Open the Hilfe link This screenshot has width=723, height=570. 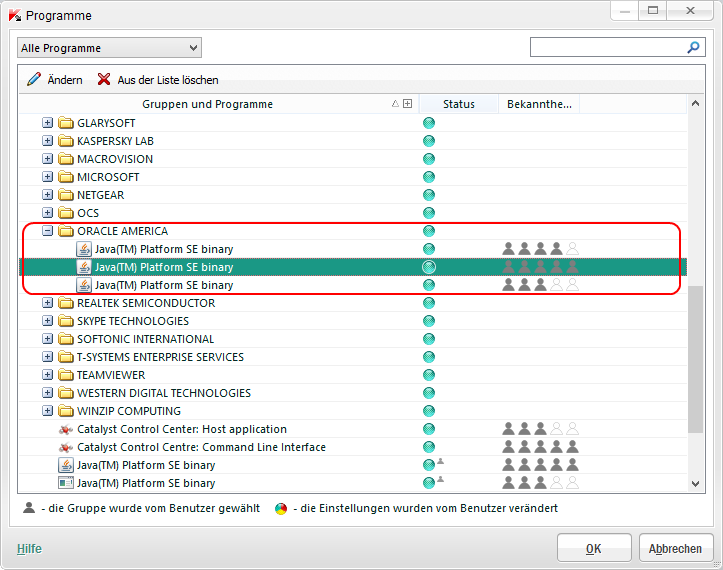coord(30,548)
